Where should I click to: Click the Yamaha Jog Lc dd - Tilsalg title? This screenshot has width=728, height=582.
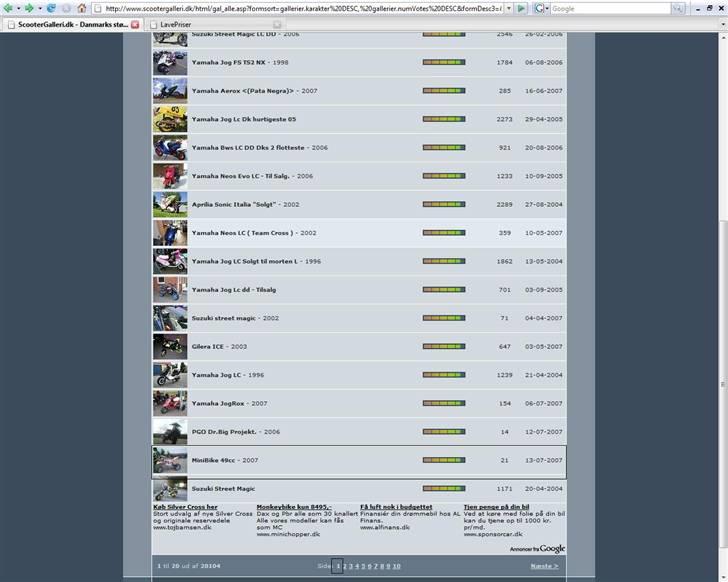point(234,290)
